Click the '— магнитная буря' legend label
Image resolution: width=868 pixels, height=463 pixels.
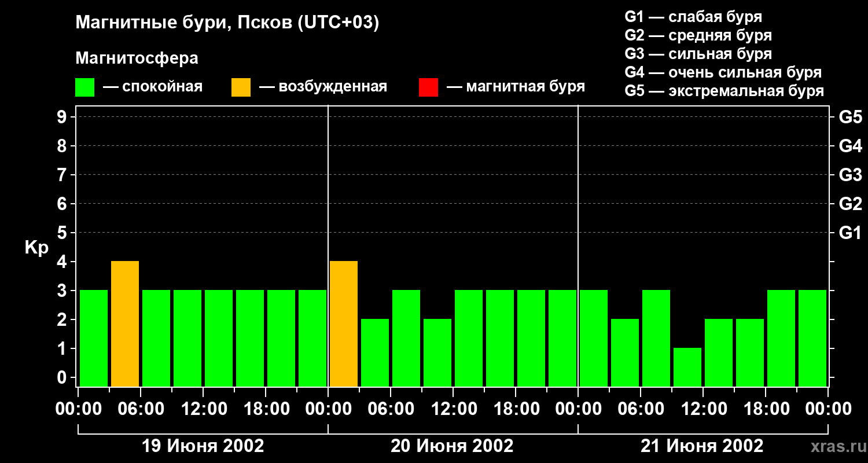516,87
